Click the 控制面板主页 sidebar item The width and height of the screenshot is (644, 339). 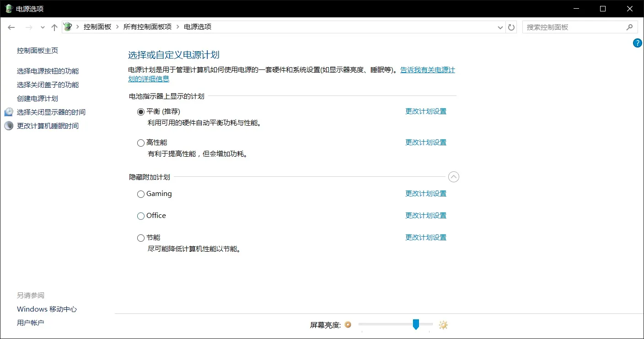tap(37, 50)
